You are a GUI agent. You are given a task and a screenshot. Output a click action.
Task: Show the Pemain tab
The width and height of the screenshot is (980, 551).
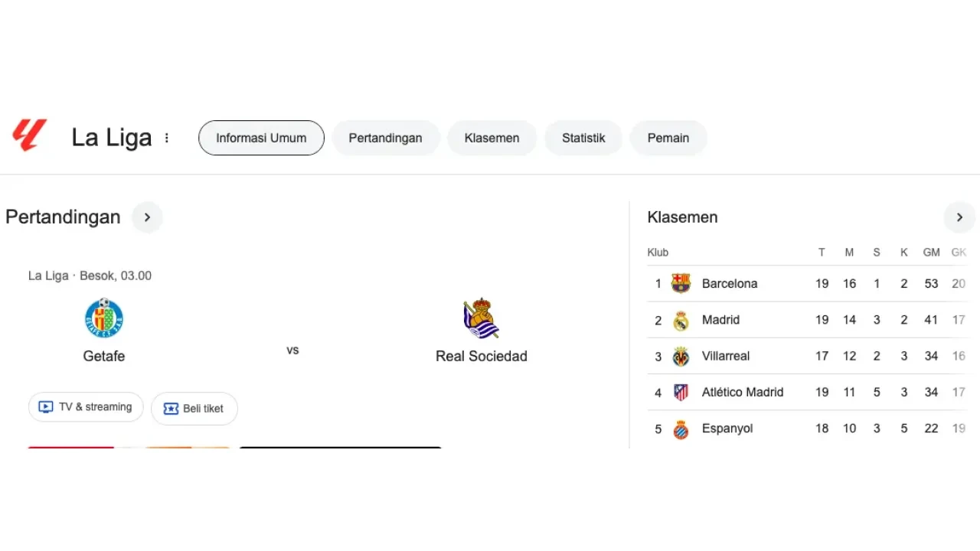click(x=668, y=139)
